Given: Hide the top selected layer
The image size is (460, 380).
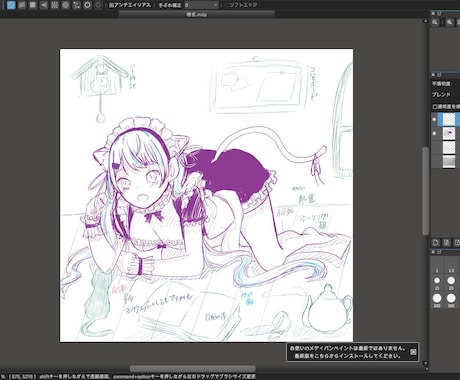Looking at the screenshot, I should coord(434,119).
